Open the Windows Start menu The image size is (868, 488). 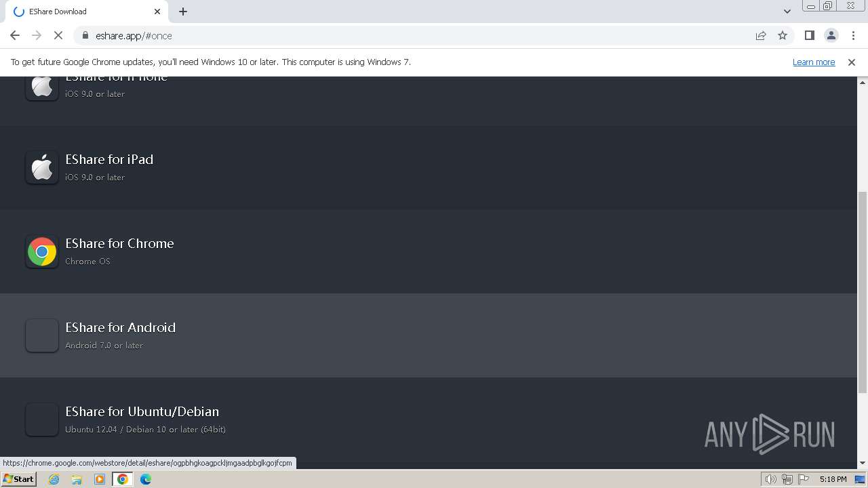[x=18, y=479]
